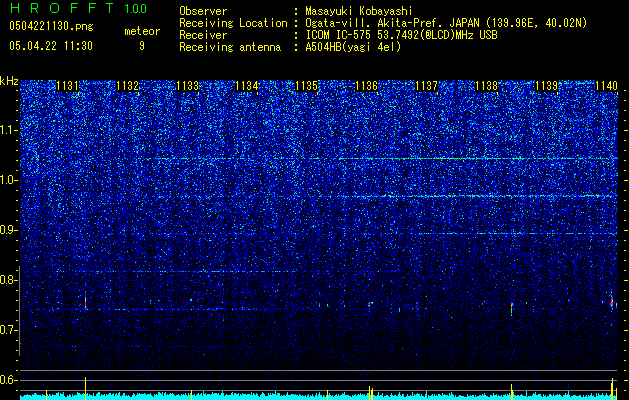Select the ICOM IC-575 53.7492 MHz USB text
The image size is (629, 400).
[x=401, y=35]
